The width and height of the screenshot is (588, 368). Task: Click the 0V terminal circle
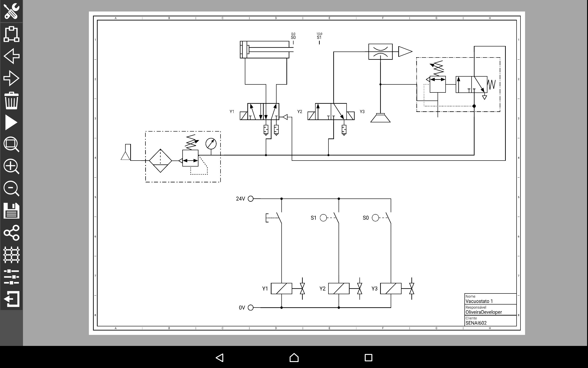coord(251,308)
